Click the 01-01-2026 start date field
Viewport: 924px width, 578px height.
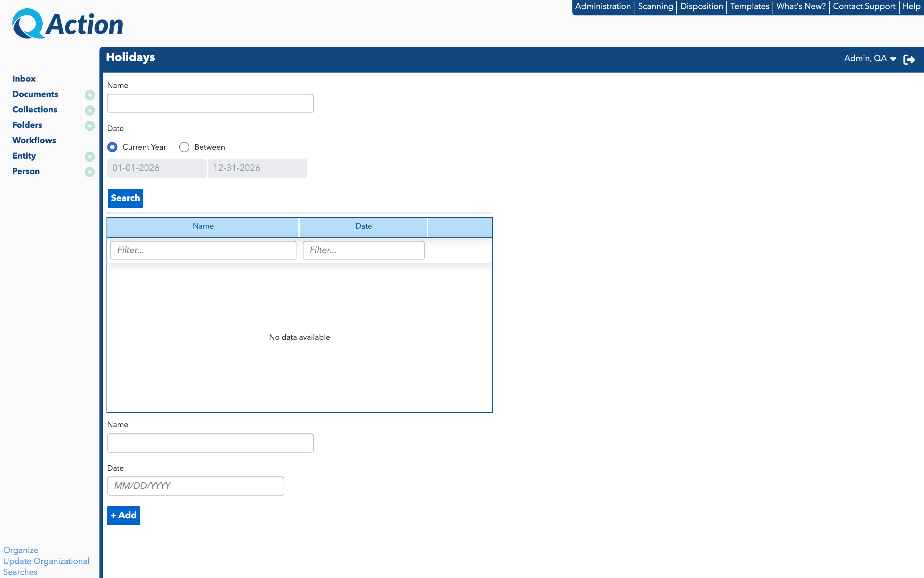(x=157, y=168)
